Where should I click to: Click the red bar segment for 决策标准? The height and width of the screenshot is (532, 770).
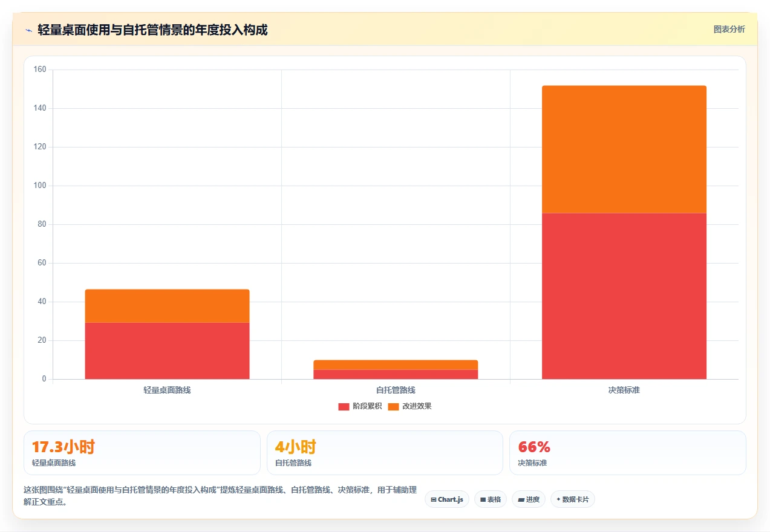point(624,296)
